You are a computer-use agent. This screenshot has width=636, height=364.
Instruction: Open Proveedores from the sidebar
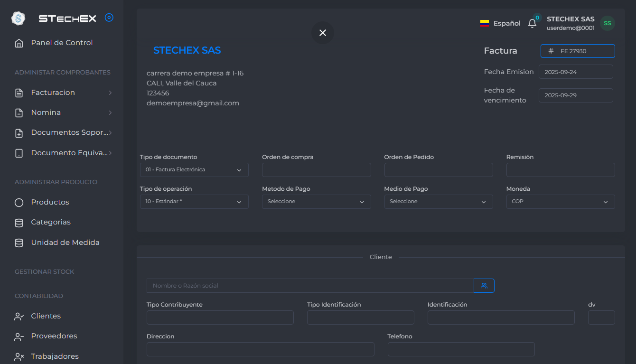coord(54,336)
